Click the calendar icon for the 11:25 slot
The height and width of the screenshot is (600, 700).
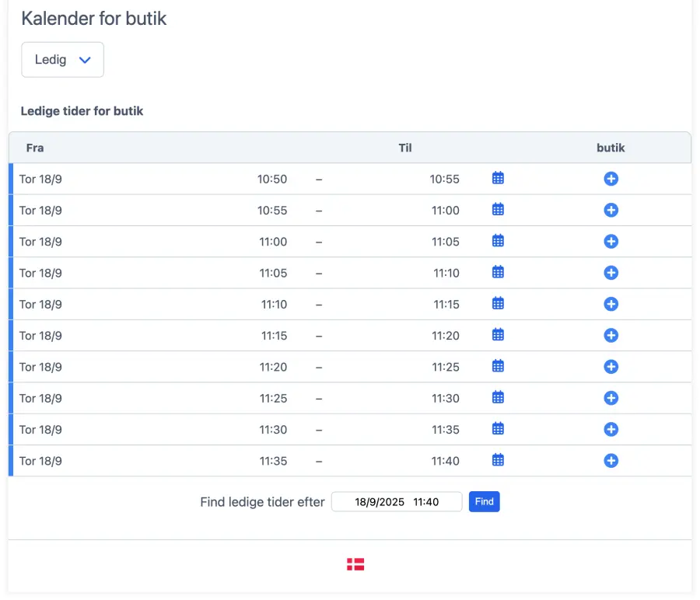pyautogui.click(x=498, y=398)
